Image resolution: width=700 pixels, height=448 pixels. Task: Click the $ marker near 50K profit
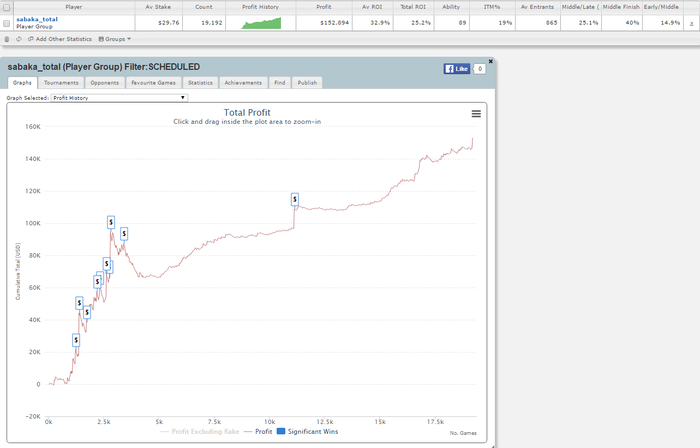(79, 303)
